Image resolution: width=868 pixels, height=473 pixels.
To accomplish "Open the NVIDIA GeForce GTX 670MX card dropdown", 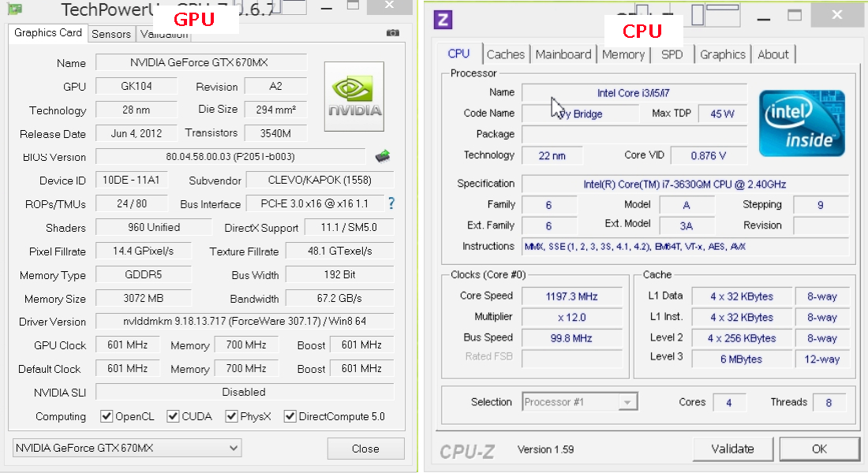I will pyautogui.click(x=127, y=448).
